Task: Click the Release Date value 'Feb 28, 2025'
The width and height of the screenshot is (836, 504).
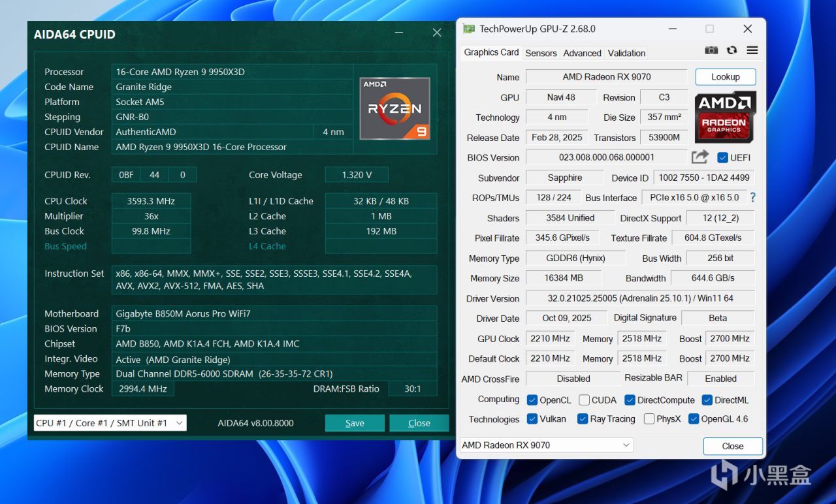Action: click(x=557, y=138)
